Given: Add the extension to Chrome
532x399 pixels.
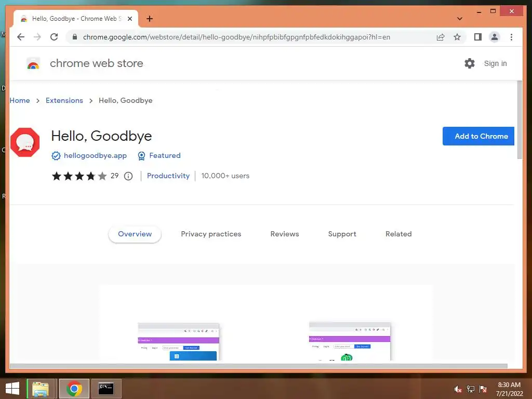Looking at the screenshot, I should click(x=478, y=136).
